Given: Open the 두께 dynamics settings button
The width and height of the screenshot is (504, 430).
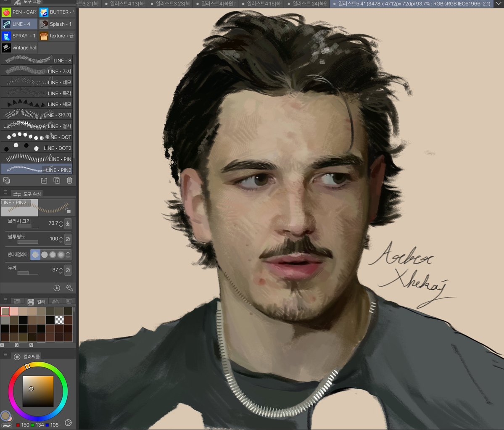Looking at the screenshot, I should 68,270.
